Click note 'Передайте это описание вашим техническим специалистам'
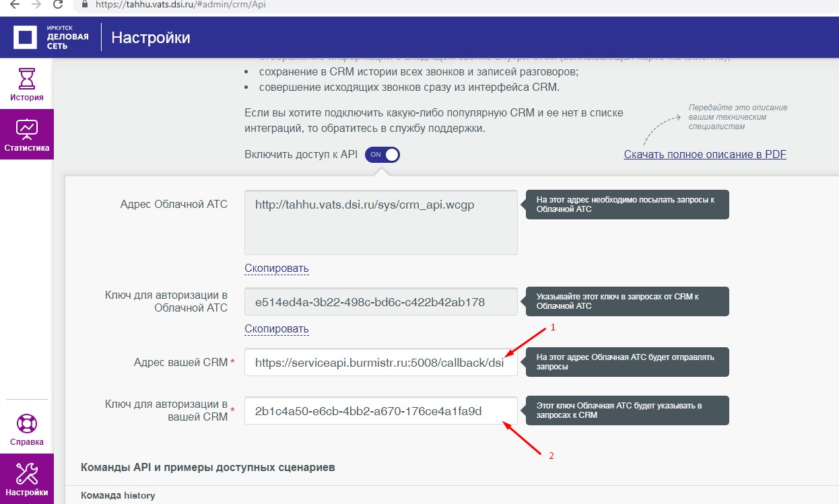The height and width of the screenshot is (504, 839). (738, 117)
